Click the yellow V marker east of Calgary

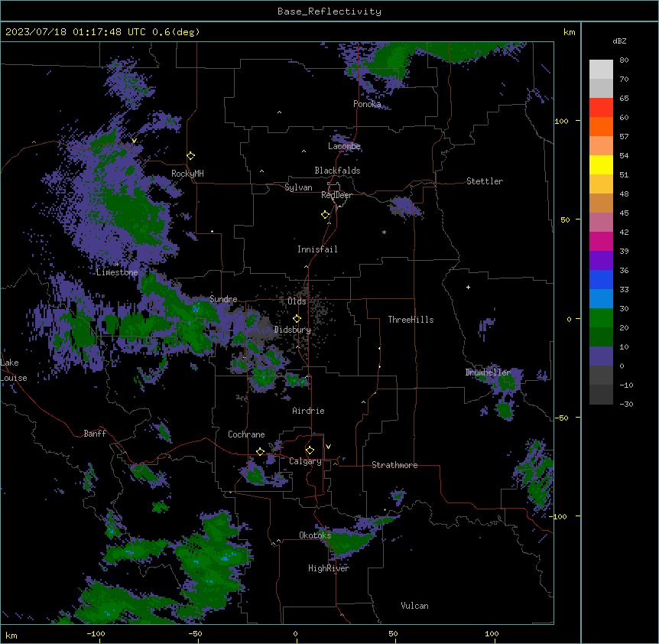coord(328,447)
